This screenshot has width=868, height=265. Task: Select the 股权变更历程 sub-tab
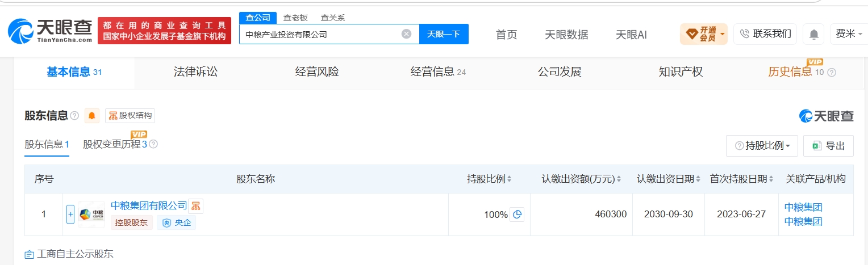[115, 144]
